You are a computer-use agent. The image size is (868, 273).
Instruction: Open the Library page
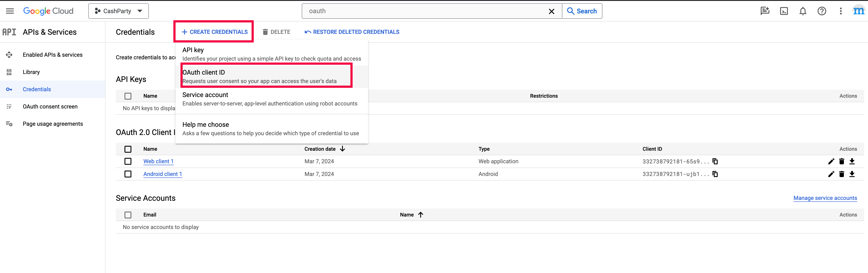coord(31,72)
